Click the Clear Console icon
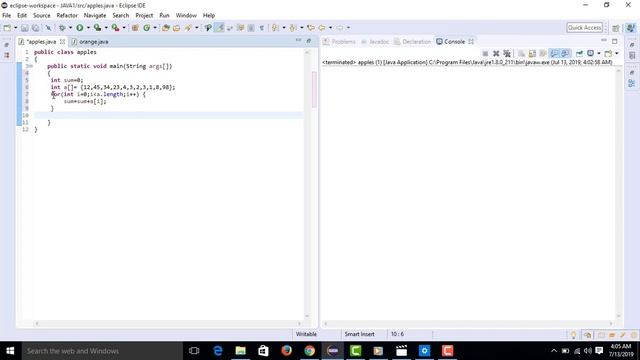640x360 pixels. [521, 53]
